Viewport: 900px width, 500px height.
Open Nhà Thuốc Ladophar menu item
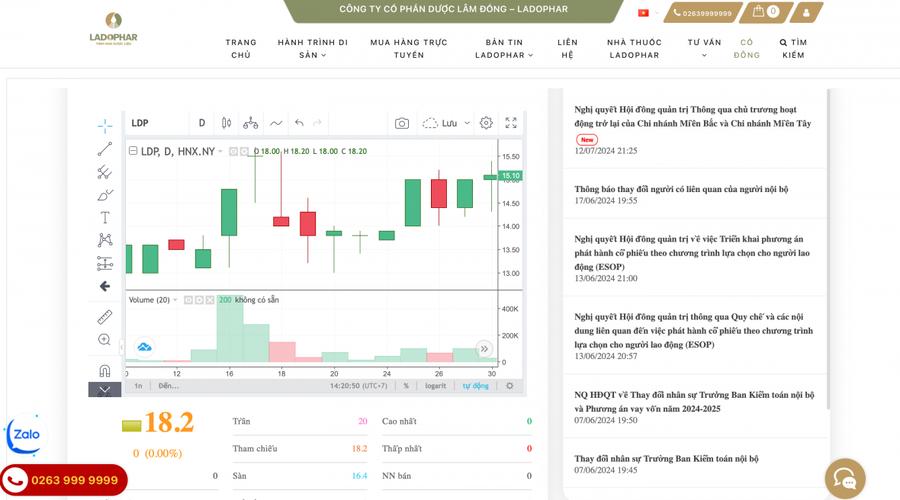(x=634, y=49)
